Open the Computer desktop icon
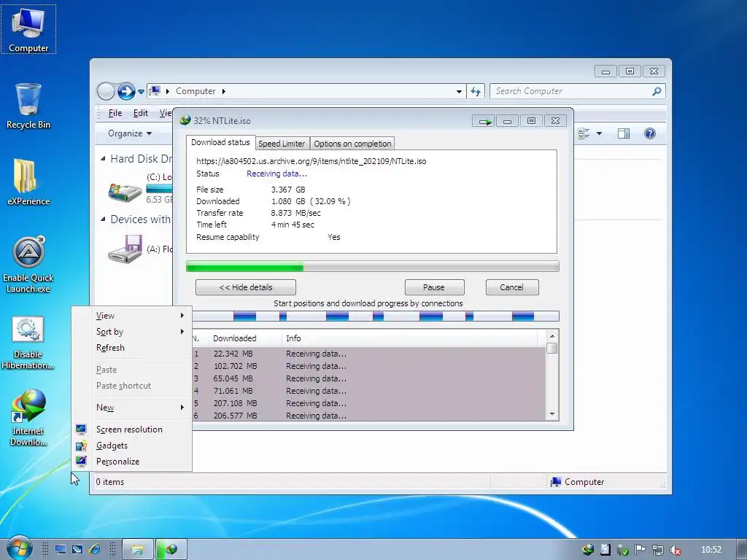 tap(28, 29)
